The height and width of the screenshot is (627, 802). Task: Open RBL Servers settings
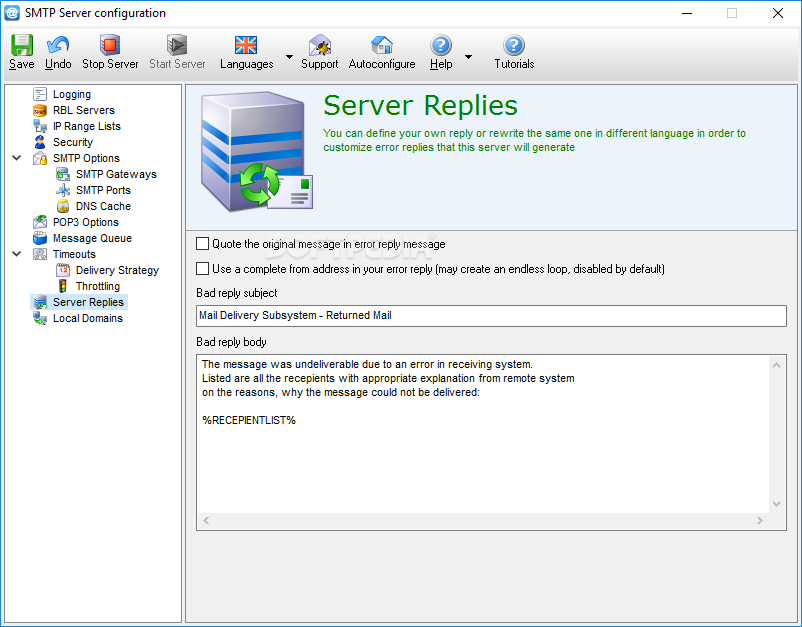coord(83,110)
